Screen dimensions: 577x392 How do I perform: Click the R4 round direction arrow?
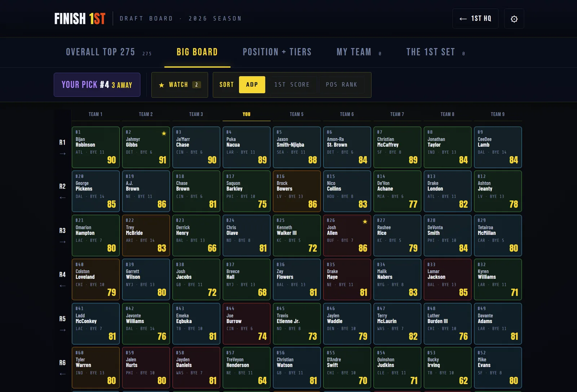pos(63,286)
